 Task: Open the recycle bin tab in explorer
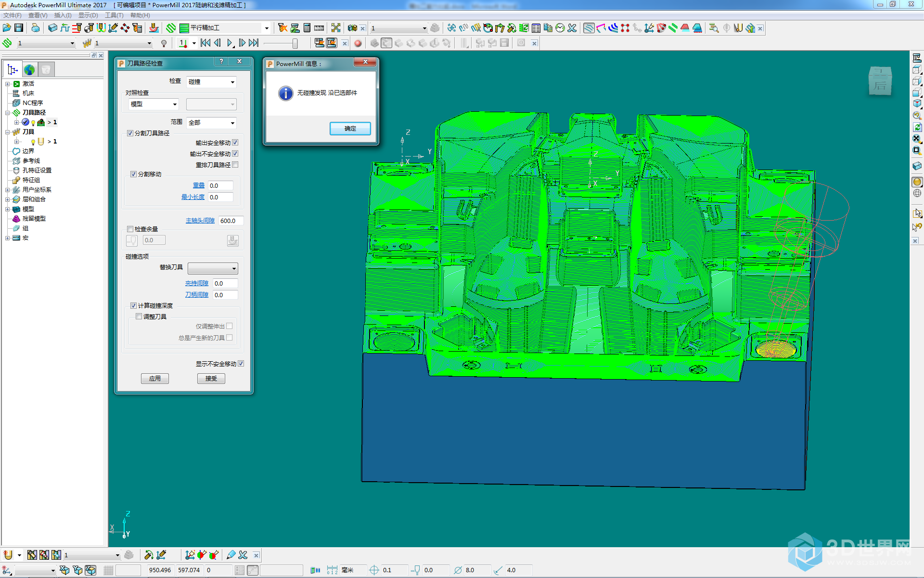click(x=46, y=69)
